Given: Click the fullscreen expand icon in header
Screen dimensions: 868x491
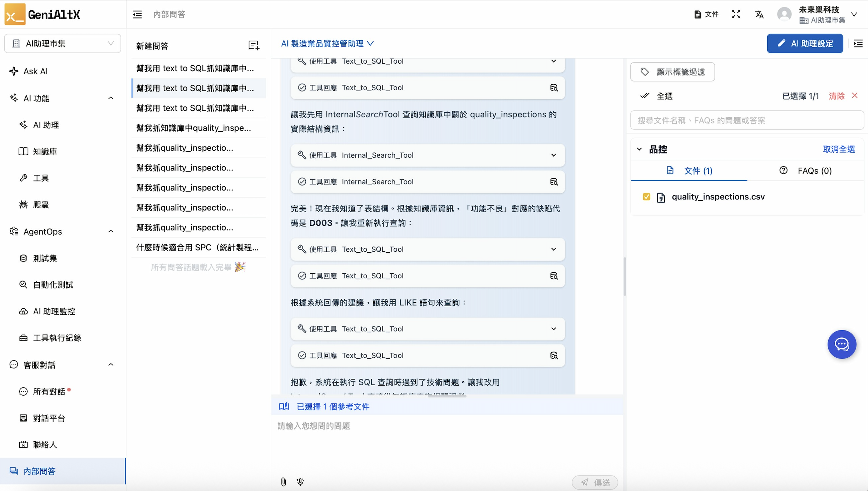Looking at the screenshot, I should click(x=736, y=14).
